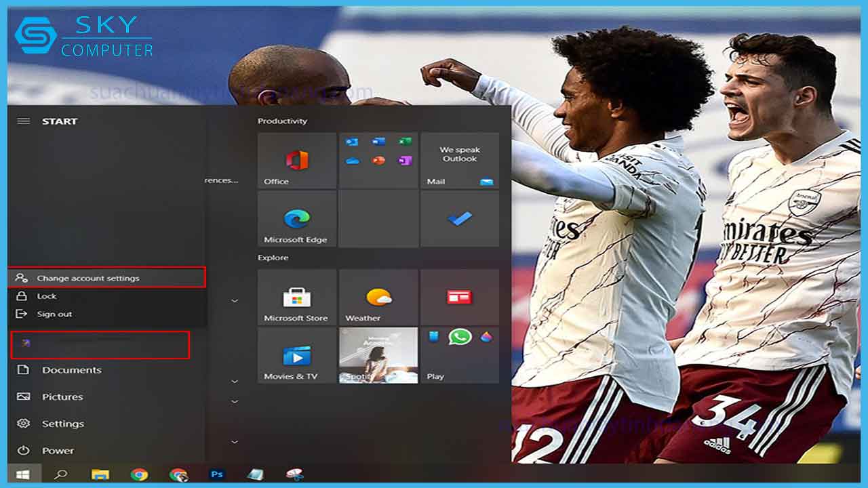Open Pictures in the Start menu
This screenshot has height=488, width=868.
click(x=62, y=396)
